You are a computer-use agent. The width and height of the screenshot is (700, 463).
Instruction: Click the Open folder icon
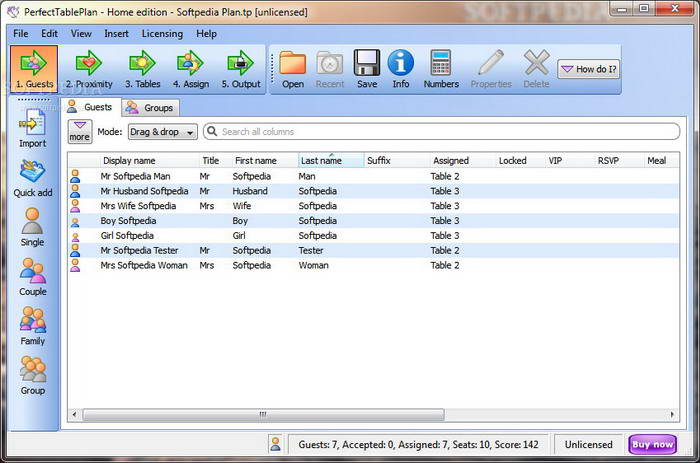click(x=292, y=63)
